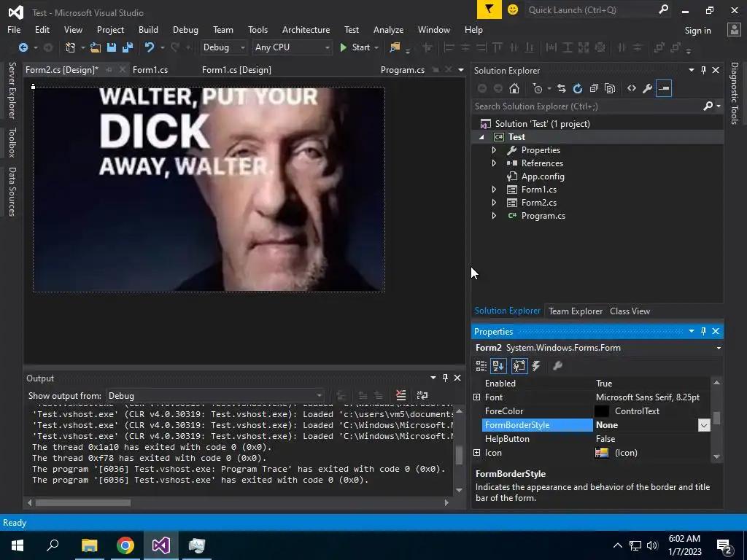The width and height of the screenshot is (747, 560).
Task: Toggle Alphabetical sort in Properties panel
Action: click(x=498, y=366)
